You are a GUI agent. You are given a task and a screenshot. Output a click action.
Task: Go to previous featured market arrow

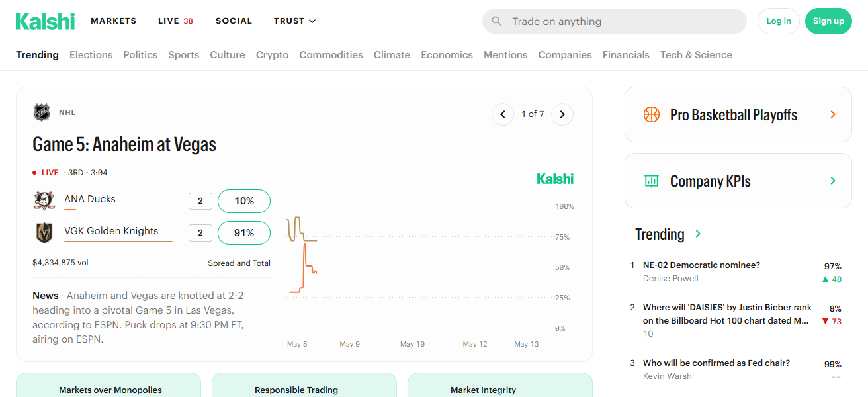click(x=503, y=114)
